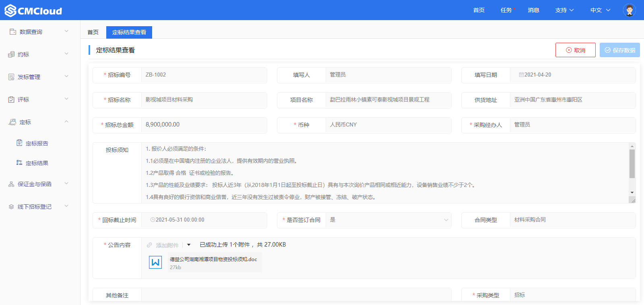The height and width of the screenshot is (305, 644).
Task: Click the CMCloud logo
Action: (33, 10)
